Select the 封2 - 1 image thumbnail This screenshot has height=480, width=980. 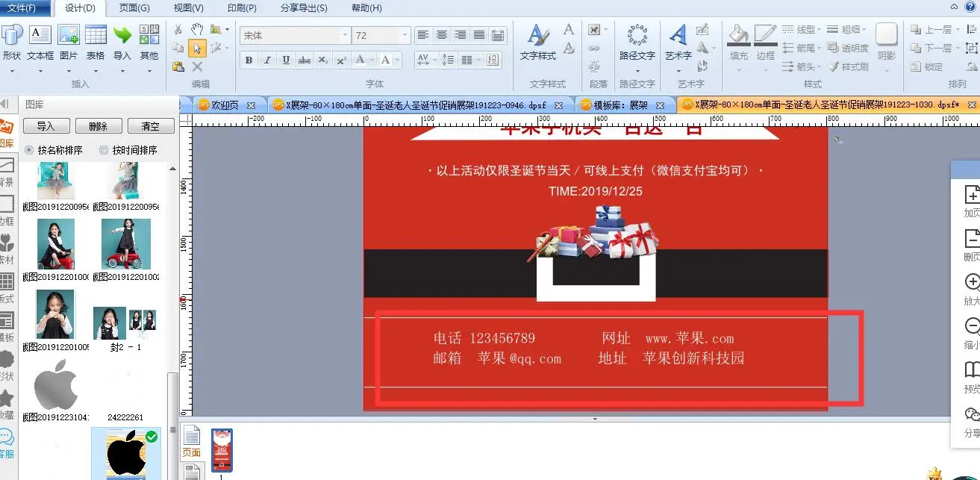point(125,323)
